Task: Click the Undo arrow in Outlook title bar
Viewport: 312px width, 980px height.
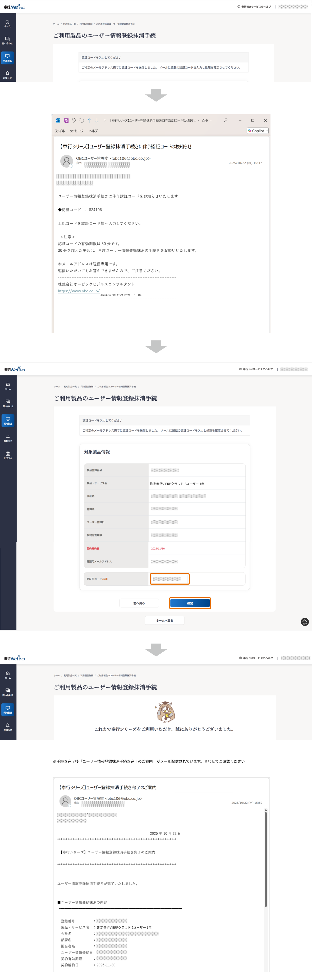Action: pos(74,121)
